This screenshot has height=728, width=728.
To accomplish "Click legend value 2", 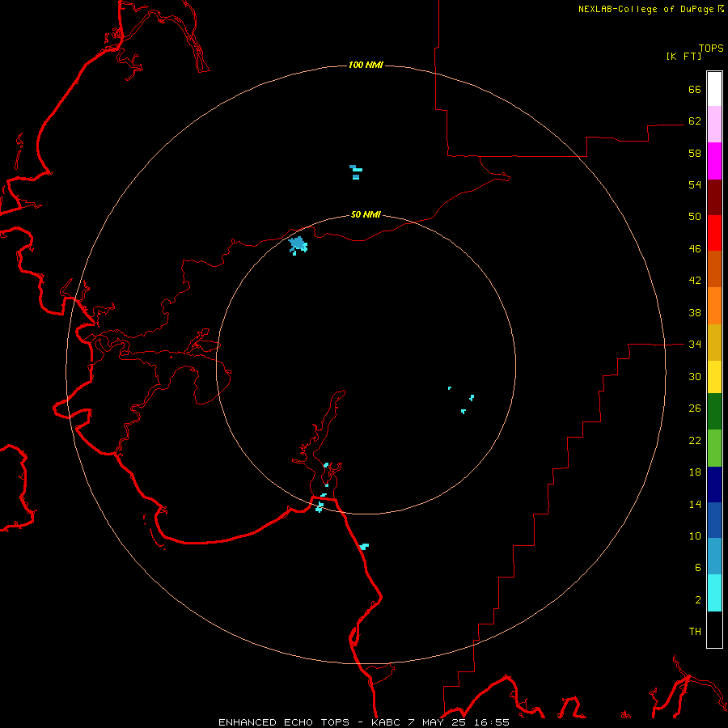I will click(x=698, y=600).
